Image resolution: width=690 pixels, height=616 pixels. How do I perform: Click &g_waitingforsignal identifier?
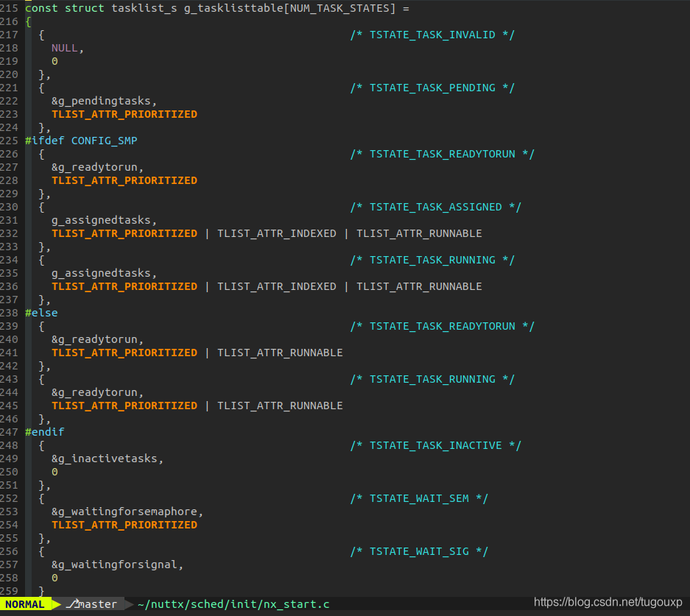114,564
